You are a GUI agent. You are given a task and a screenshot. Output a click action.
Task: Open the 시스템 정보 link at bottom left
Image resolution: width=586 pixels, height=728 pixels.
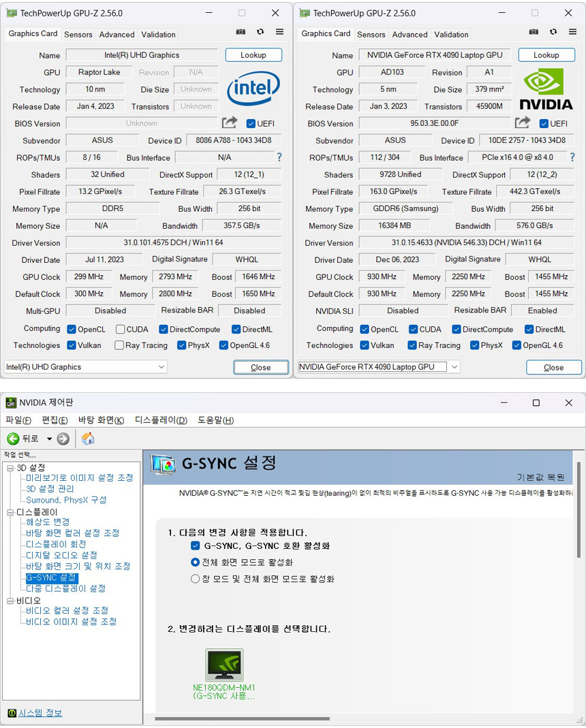coord(40,713)
